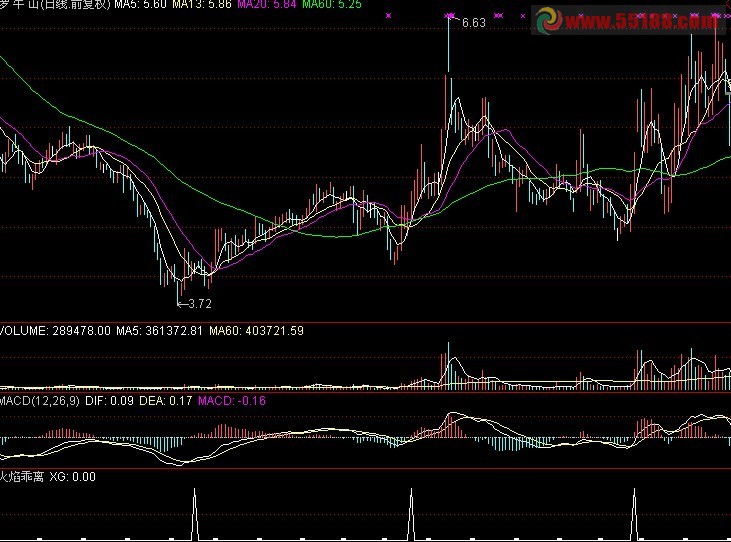Click the volume MA5: 361372.81 value
Image resolution: width=731 pixels, height=542 pixels.
pyautogui.click(x=159, y=331)
